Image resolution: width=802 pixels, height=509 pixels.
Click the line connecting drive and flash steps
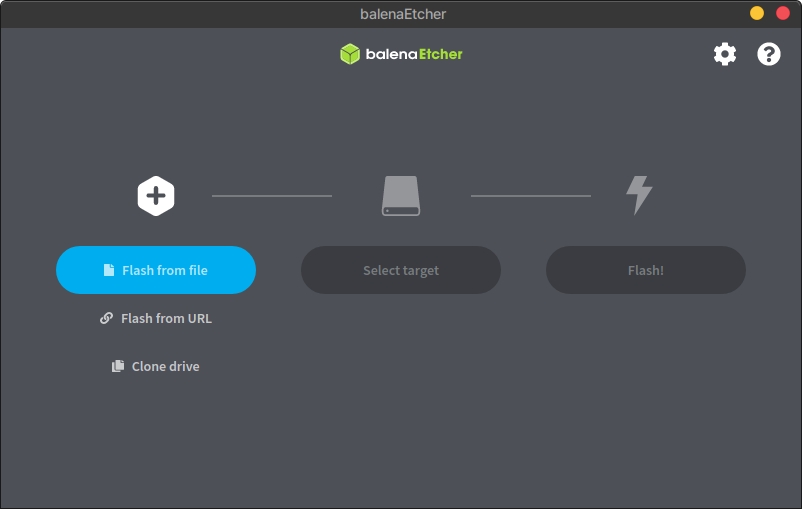(x=531, y=196)
